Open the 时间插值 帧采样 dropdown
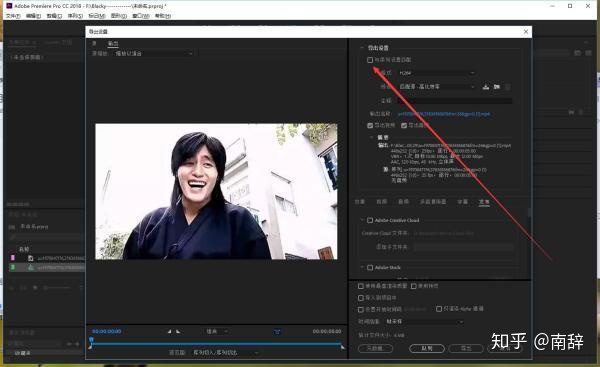 point(425,321)
